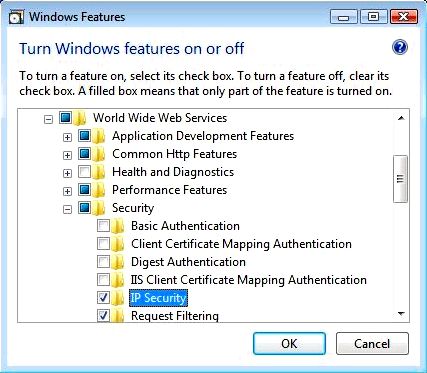Image resolution: width=427 pixels, height=373 pixels.
Task: Expand the Common Http Features node
Action: [x=68, y=155]
